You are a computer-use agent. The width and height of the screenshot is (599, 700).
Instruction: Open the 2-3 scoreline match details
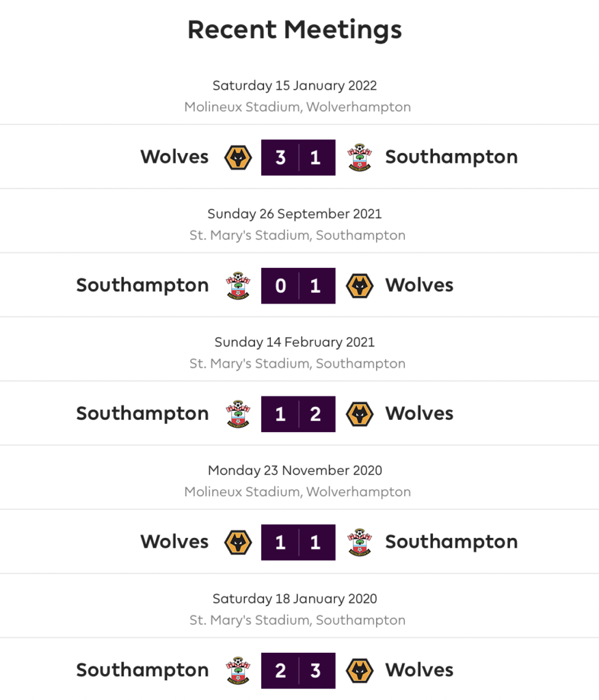[x=298, y=671]
